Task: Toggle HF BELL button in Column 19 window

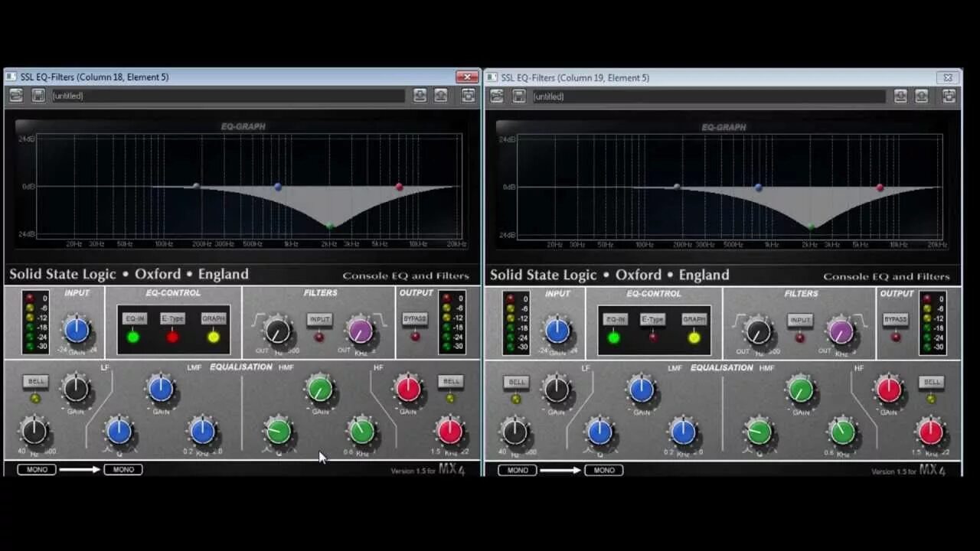Action: pyautogui.click(x=932, y=382)
